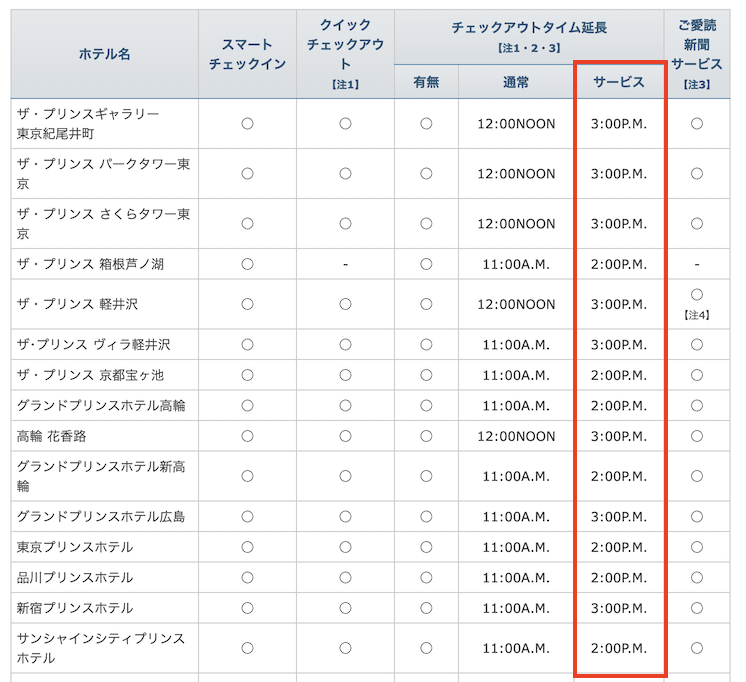746x682 pixels.
Task: Select 12:00NOON in ザ・プリンスギャラリー row
Action: click(x=516, y=124)
